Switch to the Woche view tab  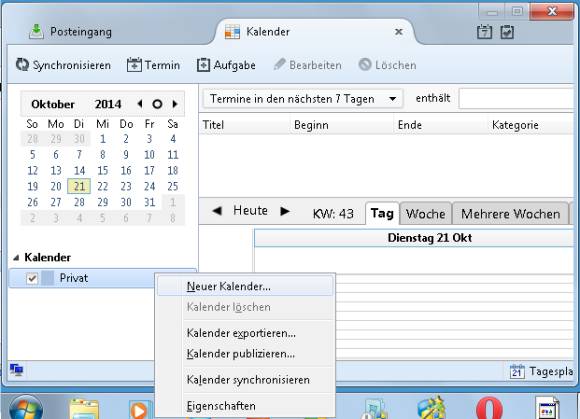click(425, 214)
